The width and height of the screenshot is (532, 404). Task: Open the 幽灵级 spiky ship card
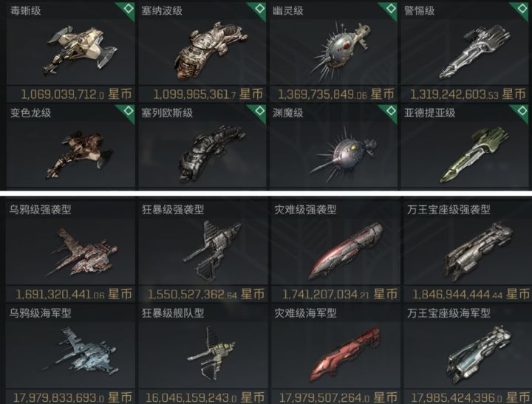coord(333,51)
